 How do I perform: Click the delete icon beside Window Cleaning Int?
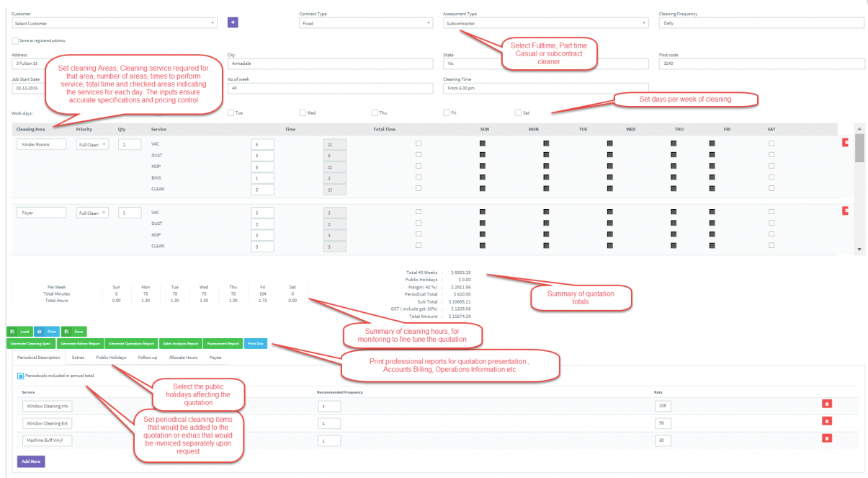coord(826,404)
